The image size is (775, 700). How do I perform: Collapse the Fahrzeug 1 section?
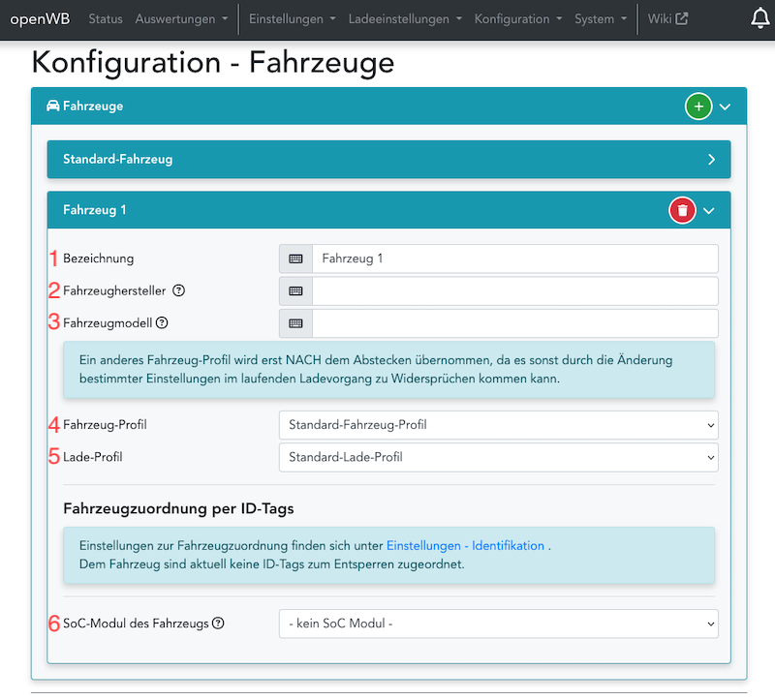click(708, 209)
